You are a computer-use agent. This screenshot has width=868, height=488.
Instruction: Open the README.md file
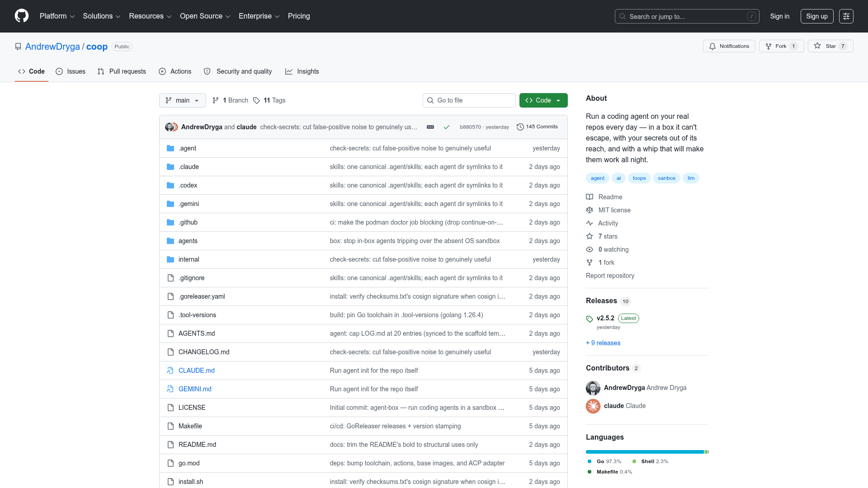pyautogui.click(x=197, y=445)
